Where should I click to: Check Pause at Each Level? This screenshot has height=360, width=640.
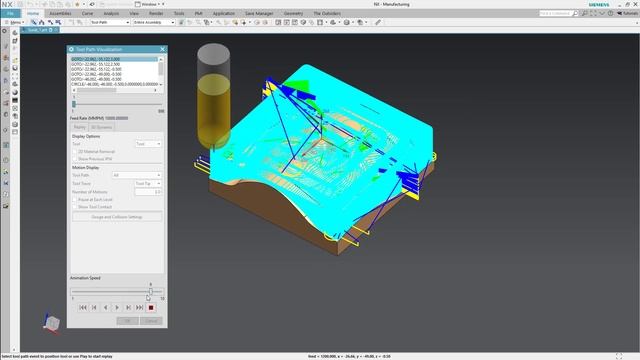click(x=75, y=200)
